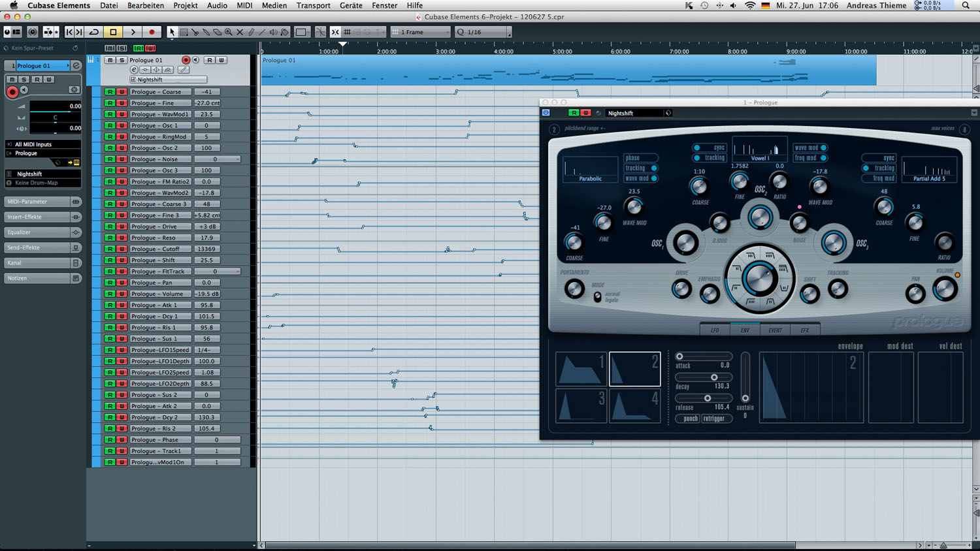This screenshot has width=980, height=551.
Task: Click the retrigger button in envelope section
Action: point(717,418)
